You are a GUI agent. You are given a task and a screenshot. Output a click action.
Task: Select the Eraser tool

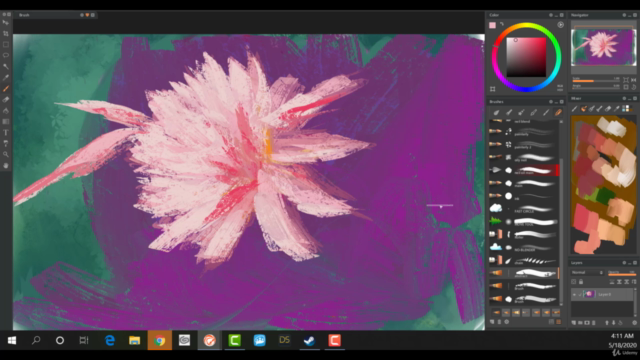pos(6,99)
